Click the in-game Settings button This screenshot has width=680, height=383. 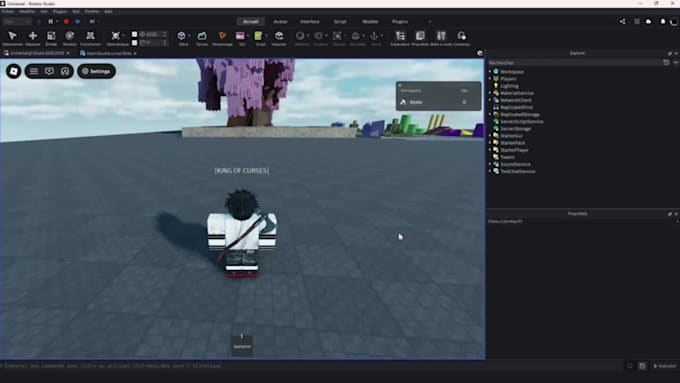[x=96, y=71]
